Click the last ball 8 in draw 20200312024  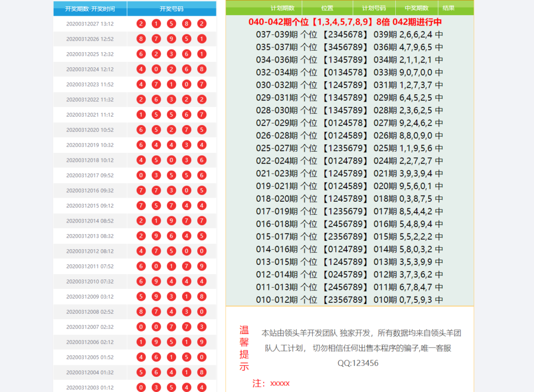pyautogui.click(x=201, y=69)
